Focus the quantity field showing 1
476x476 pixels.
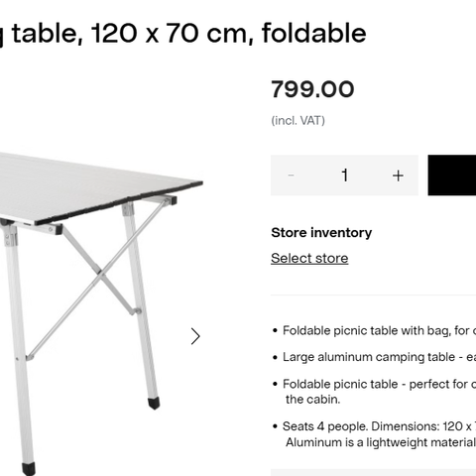point(344,176)
